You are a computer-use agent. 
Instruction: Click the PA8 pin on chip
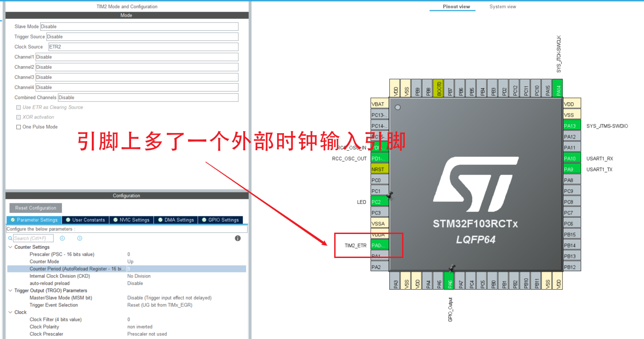tap(572, 180)
